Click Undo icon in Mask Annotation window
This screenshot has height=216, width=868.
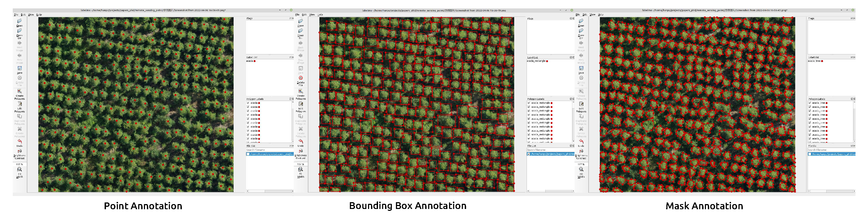pyautogui.click(x=581, y=142)
